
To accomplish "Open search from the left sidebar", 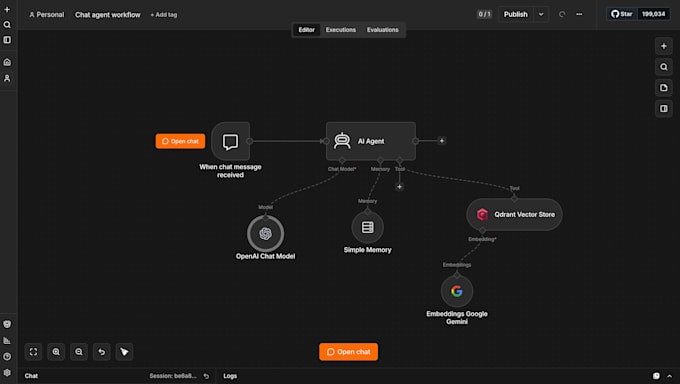I will click(7, 25).
